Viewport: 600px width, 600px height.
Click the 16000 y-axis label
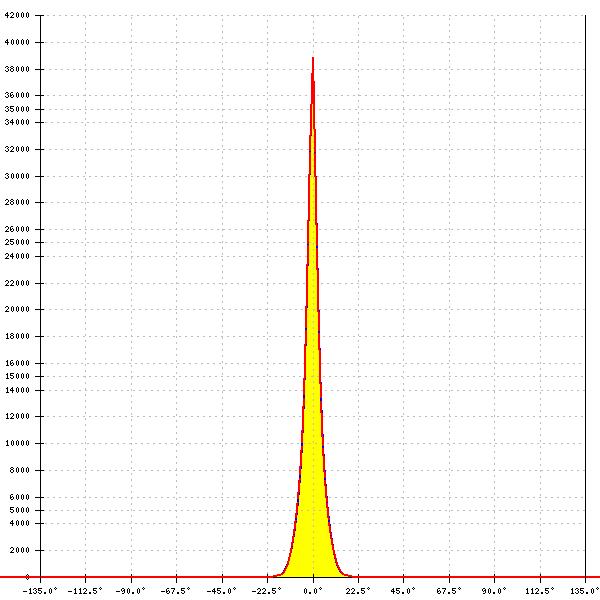tap(17, 363)
